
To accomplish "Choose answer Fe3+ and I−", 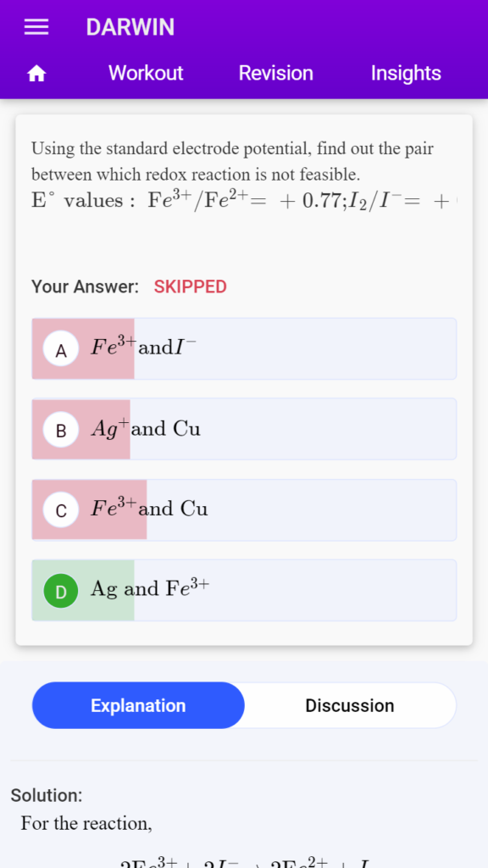I will tap(244, 348).
